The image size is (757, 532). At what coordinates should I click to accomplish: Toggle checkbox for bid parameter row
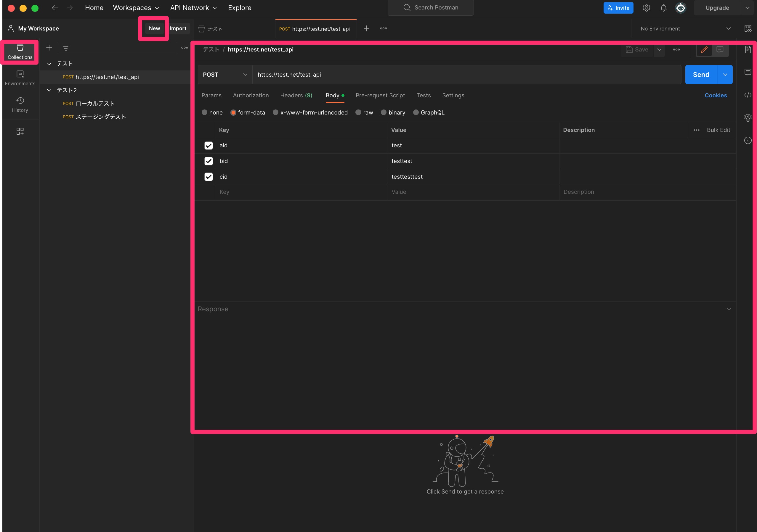(x=209, y=161)
